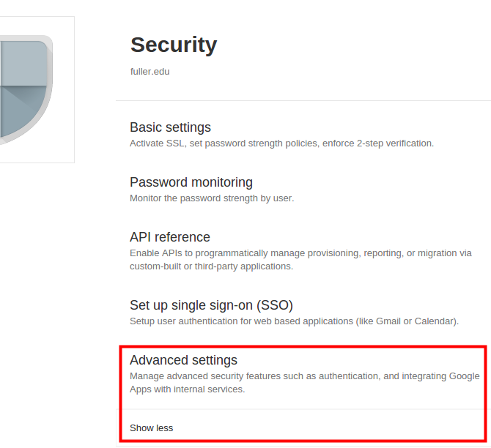Click the 'Enable APIs to programmatically manage' description
Screen dimensions: 491x448
(x=300, y=260)
